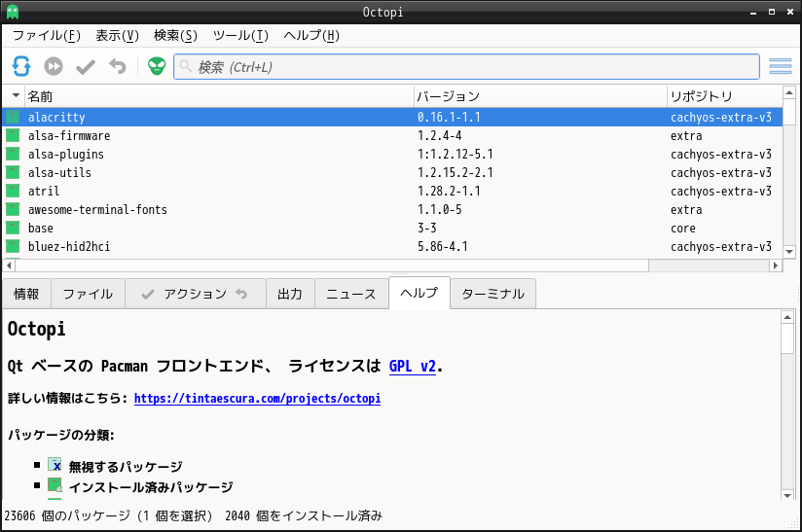The width and height of the screenshot is (802, 532).
Task: Switch to the 情報 tab
Action: coord(26,294)
